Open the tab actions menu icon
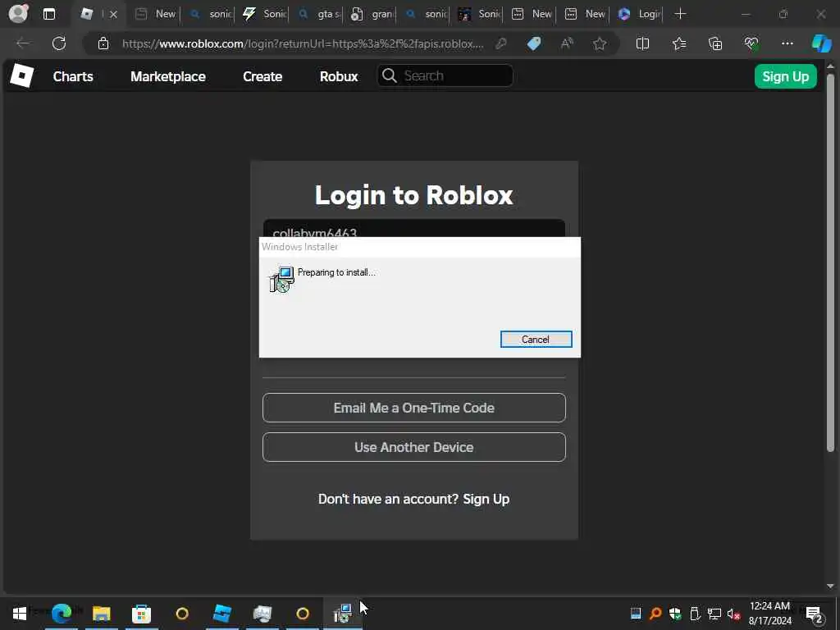840x630 pixels. point(49,14)
